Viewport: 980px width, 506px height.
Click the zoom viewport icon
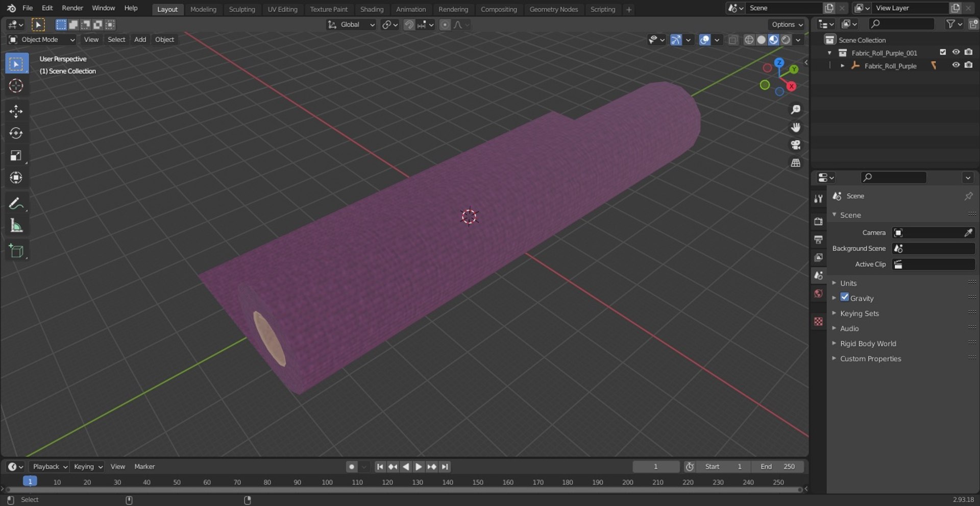tap(795, 110)
